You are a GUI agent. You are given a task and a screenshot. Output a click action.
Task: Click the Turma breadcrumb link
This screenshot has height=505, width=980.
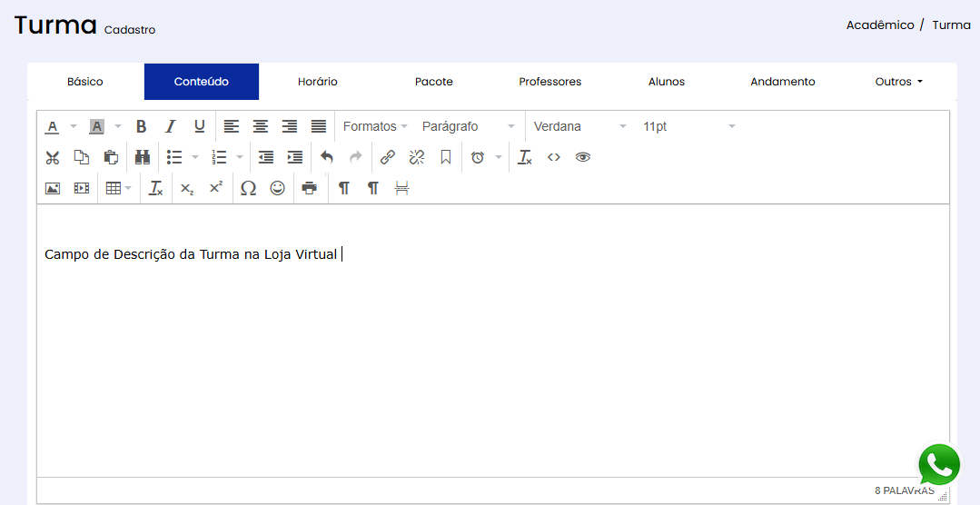(x=951, y=25)
